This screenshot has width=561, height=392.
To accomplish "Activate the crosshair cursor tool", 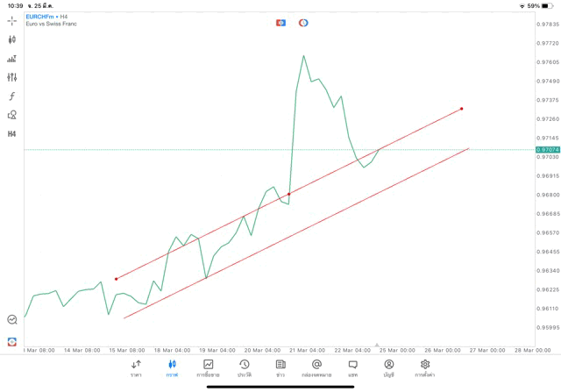I will 12,21.
